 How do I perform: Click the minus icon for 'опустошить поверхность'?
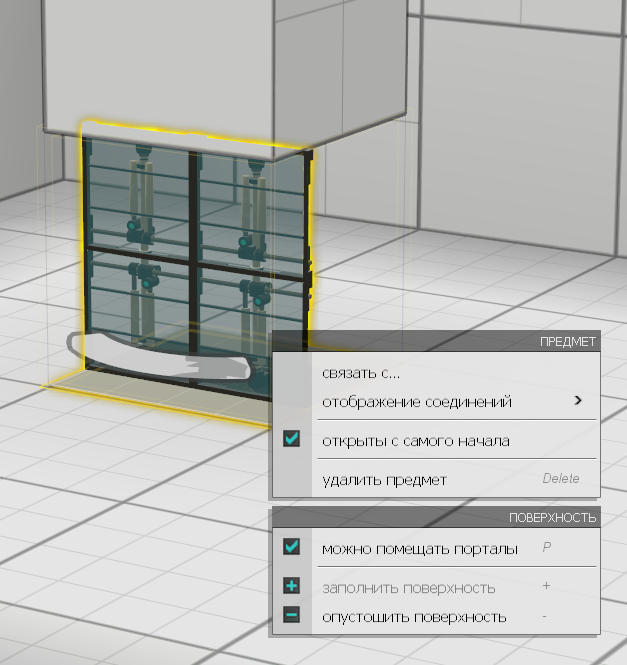coord(291,615)
